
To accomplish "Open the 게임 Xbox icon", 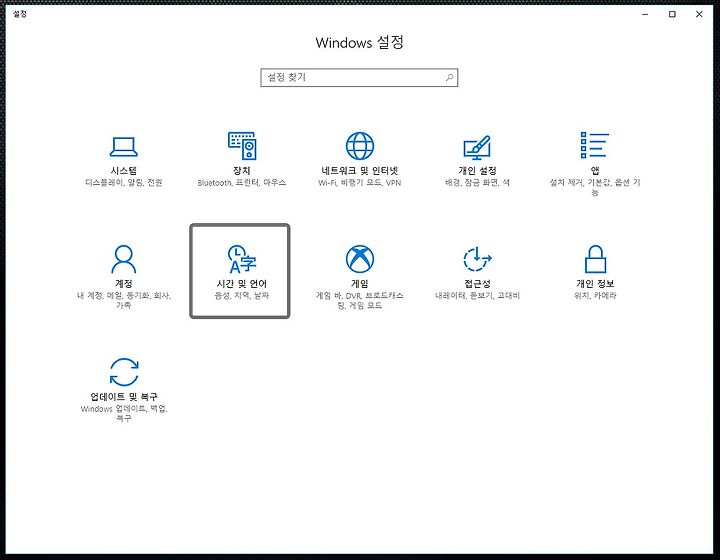I will pyautogui.click(x=360, y=259).
